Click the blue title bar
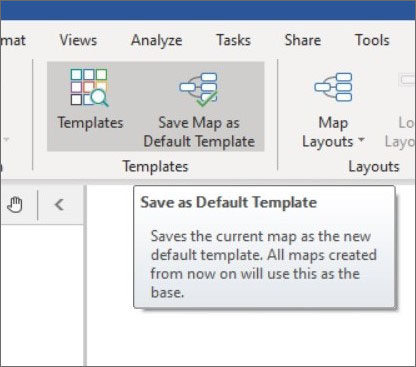Image resolution: width=416 pixels, height=367 pixels. pyautogui.click(x=208, y=10)
